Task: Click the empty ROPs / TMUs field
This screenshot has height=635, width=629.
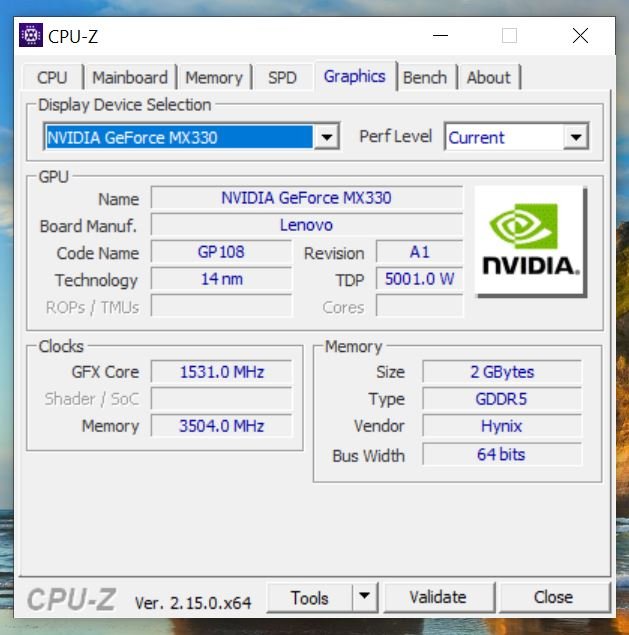Action: 221,306
